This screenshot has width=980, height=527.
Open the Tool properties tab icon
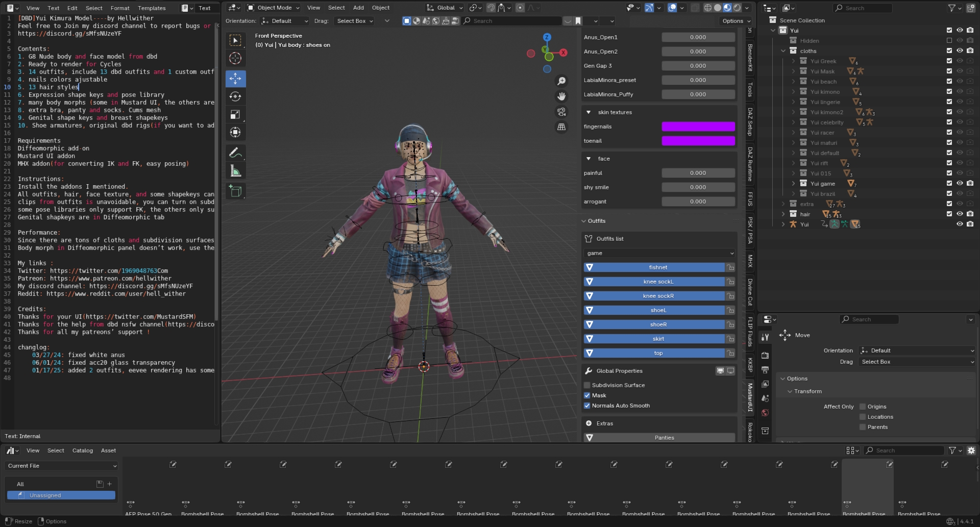[x=765, y=337]
